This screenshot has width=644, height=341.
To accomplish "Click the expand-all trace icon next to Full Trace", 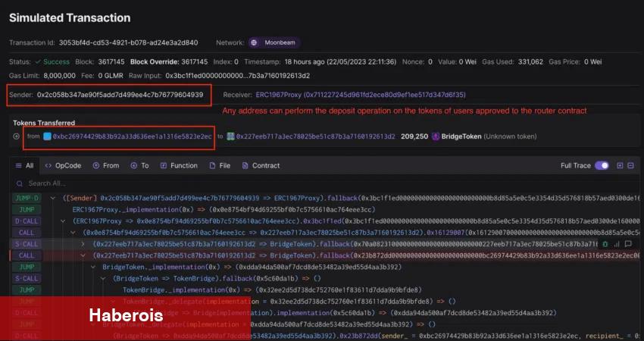I will [x=620, y=165].
